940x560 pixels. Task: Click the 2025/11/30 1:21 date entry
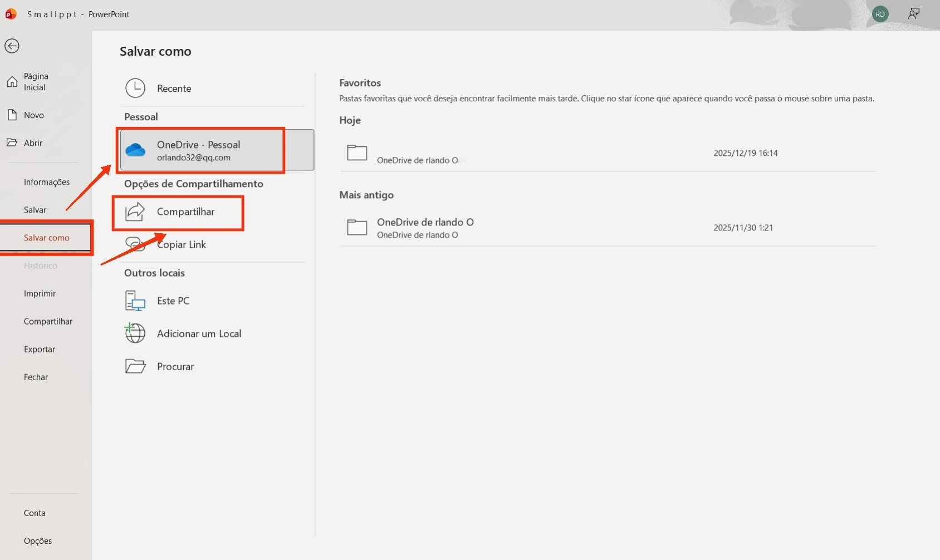point(743,228)
